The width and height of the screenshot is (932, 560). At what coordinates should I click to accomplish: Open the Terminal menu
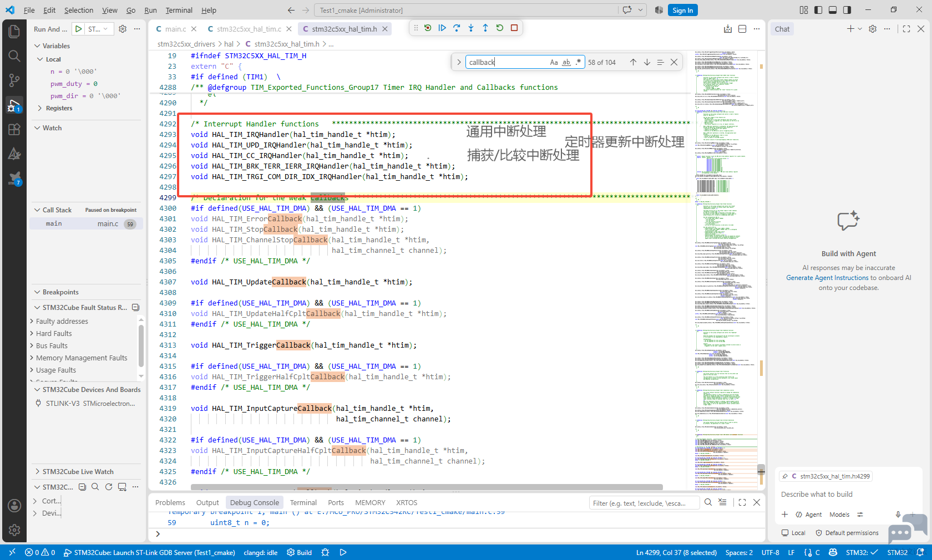pos(179,10)
